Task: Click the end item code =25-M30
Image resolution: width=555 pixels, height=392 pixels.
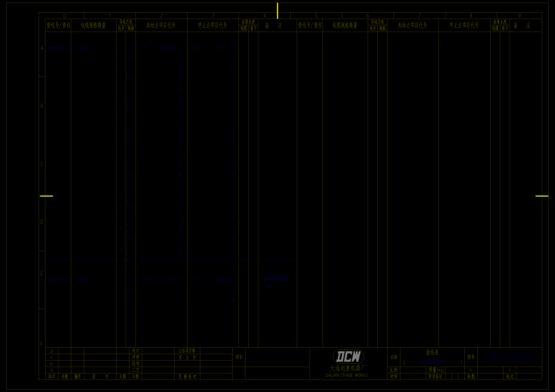Action: point(221,280)
